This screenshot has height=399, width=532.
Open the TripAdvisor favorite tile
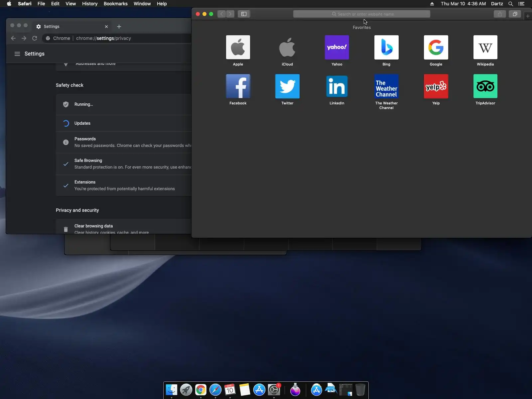485,86
